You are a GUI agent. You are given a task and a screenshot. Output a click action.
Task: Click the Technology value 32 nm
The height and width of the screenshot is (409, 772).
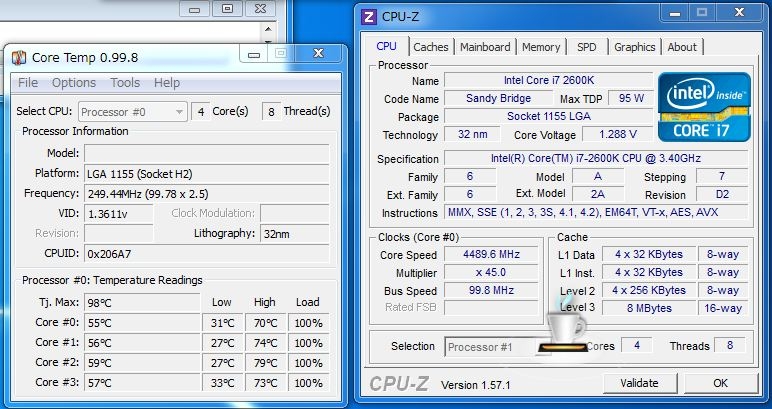472,134
